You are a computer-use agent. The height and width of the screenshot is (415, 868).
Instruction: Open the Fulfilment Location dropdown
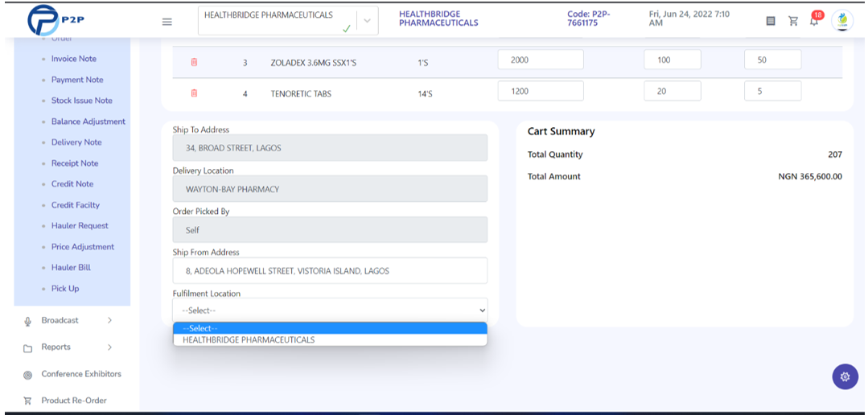(330, 310)
